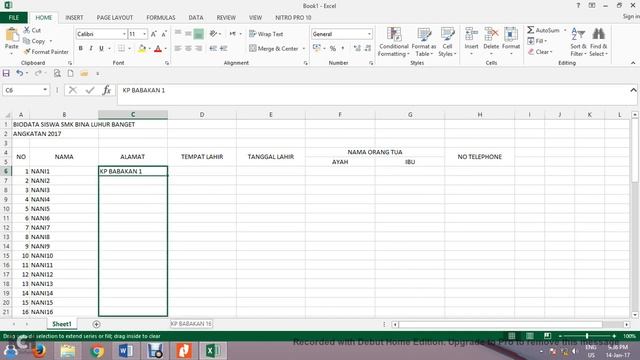Switch to the PAGE LAYOUT tab
The image size is (640, 360).
(115, 18)
